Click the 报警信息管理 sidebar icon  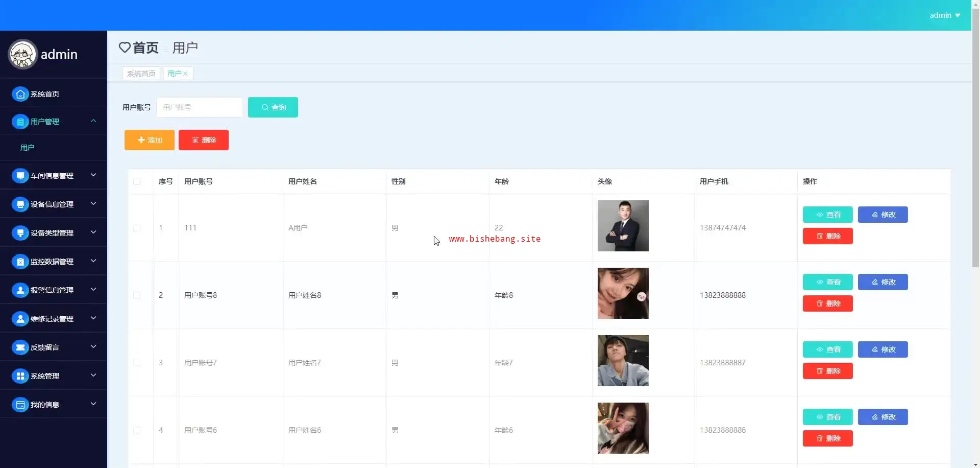(20, 290)
